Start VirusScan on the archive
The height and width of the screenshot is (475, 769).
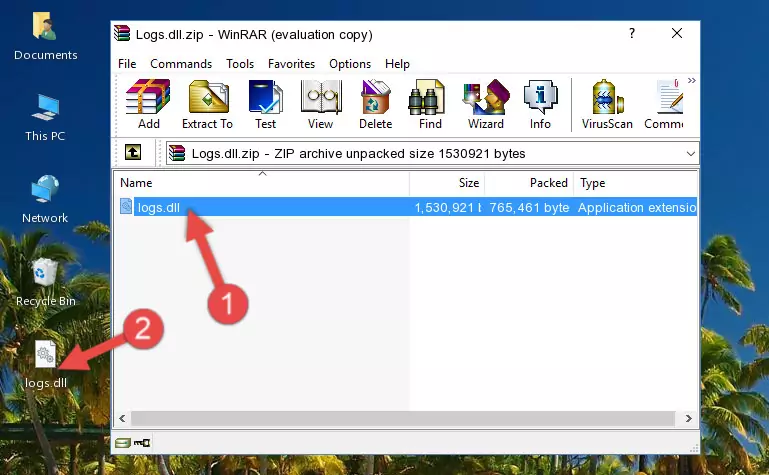point(607,104)
